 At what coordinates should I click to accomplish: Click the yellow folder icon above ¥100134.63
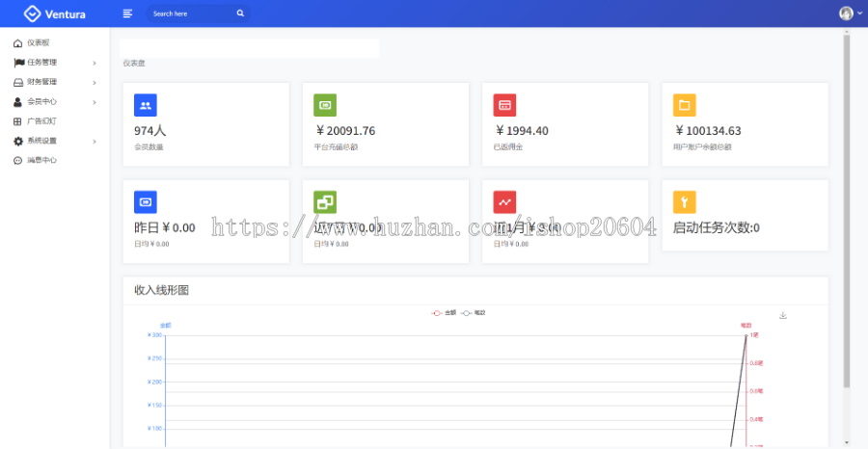[684, 105]
